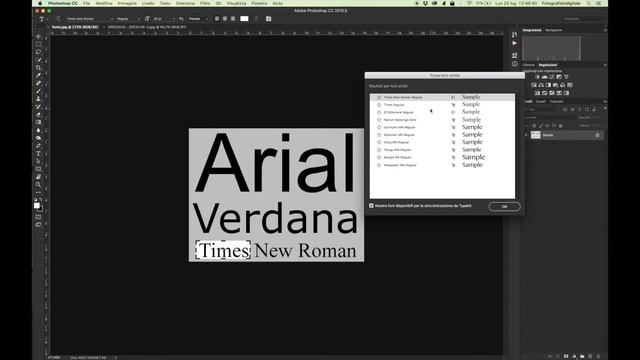The width and height of the screenshot is (640, 360).
Task: Open the Layers panel options menu
Action: 604,101
